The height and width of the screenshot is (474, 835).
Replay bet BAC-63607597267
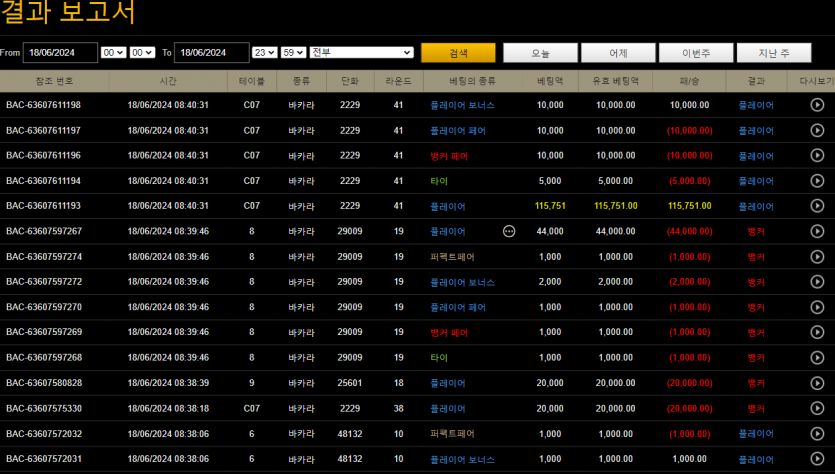coord(817,231)
